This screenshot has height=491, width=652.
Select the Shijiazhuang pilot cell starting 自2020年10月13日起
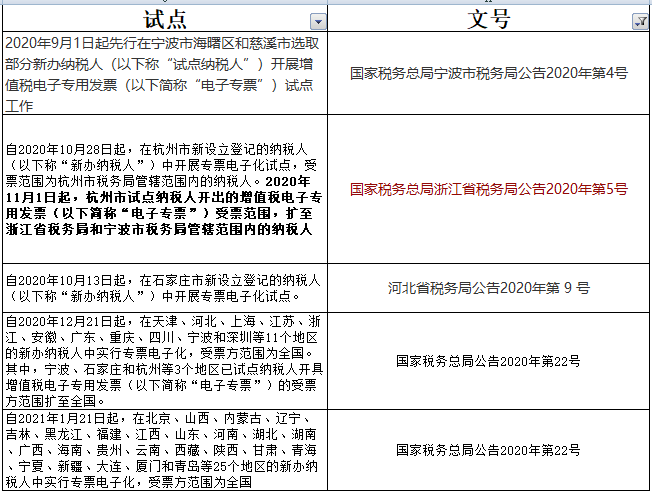165,287
